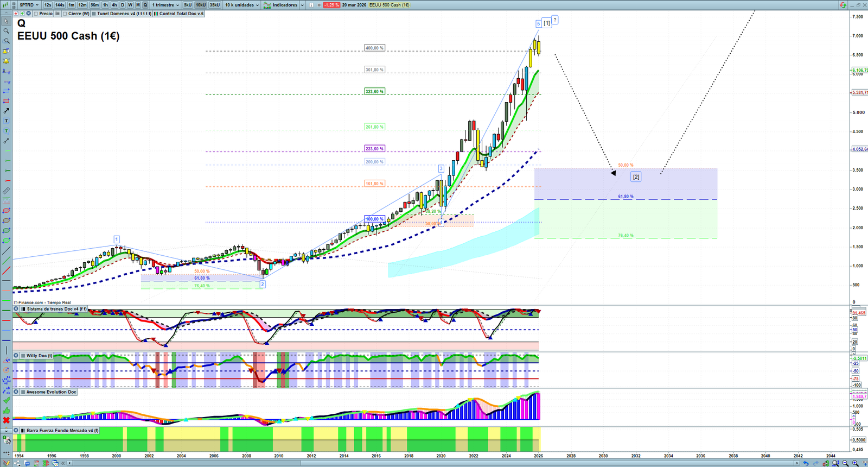Select the red horizontal line tool

point(6,320)
